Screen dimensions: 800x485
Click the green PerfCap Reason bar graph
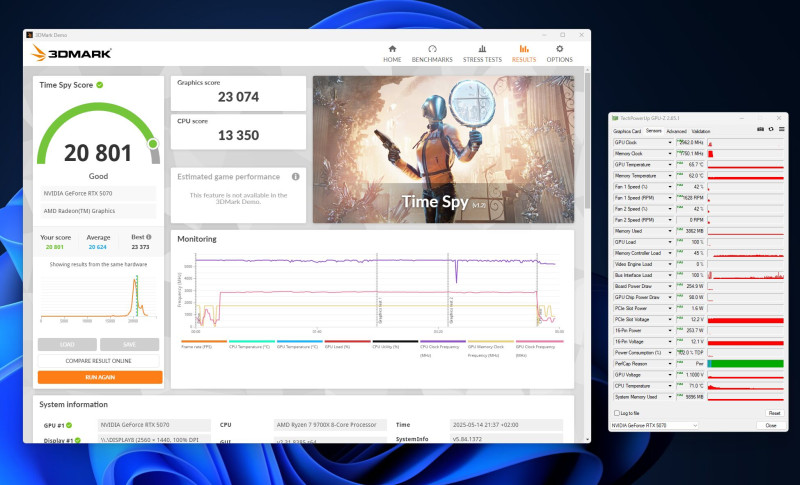(x=745, y=364)
